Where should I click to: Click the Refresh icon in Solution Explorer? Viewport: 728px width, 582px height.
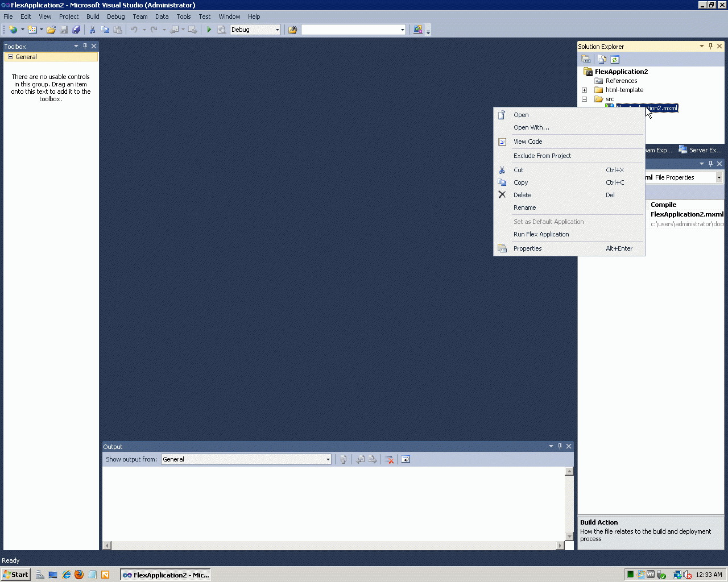click(615, 59)
